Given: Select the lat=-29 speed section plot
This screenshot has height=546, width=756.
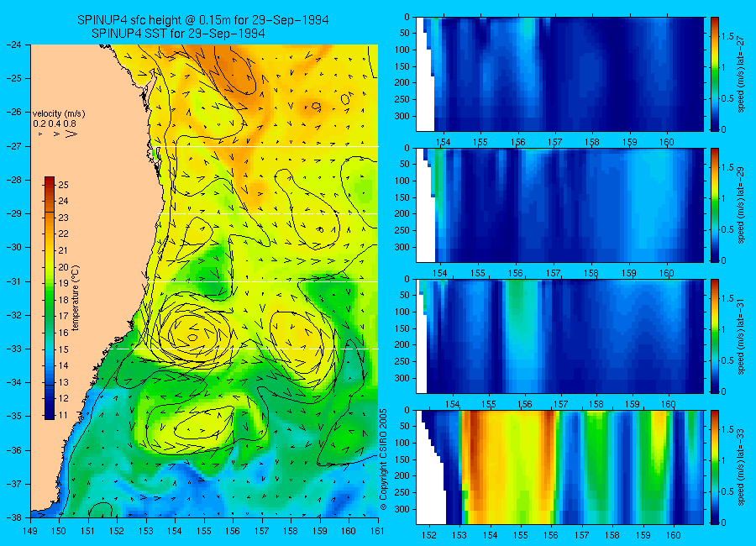Looking at the screenshot, I should (x=559, y=205).
